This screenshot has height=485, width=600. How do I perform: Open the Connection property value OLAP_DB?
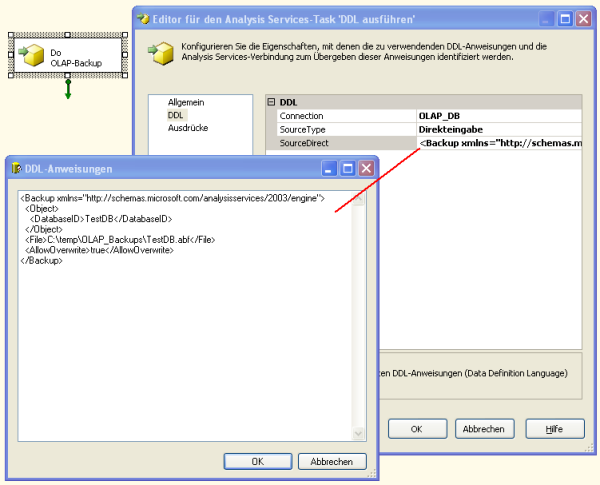[498, 116]
